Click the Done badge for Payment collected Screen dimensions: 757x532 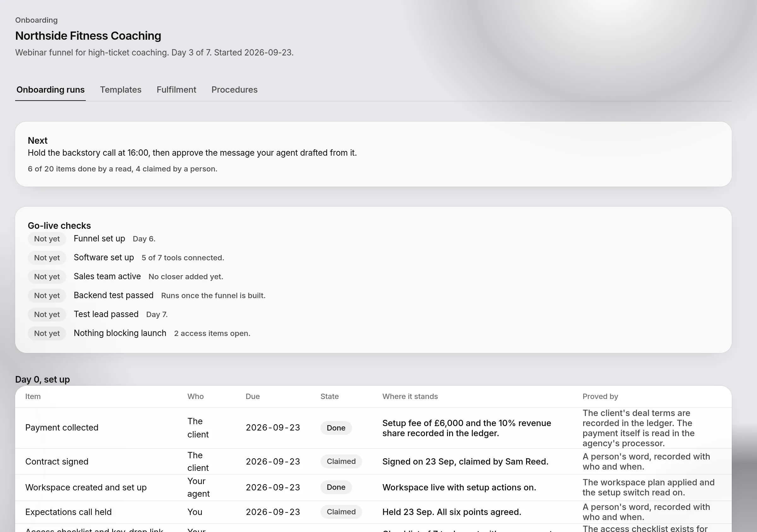tap(336, 428)
